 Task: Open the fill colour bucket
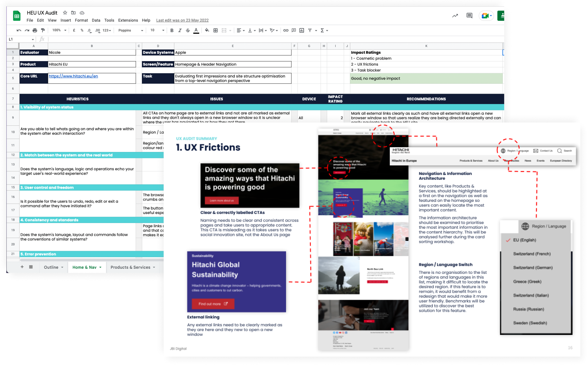207,30
